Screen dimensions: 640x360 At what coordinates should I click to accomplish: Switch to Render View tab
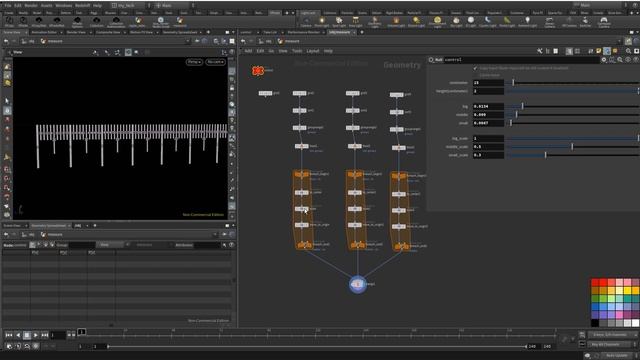point(76,32)
